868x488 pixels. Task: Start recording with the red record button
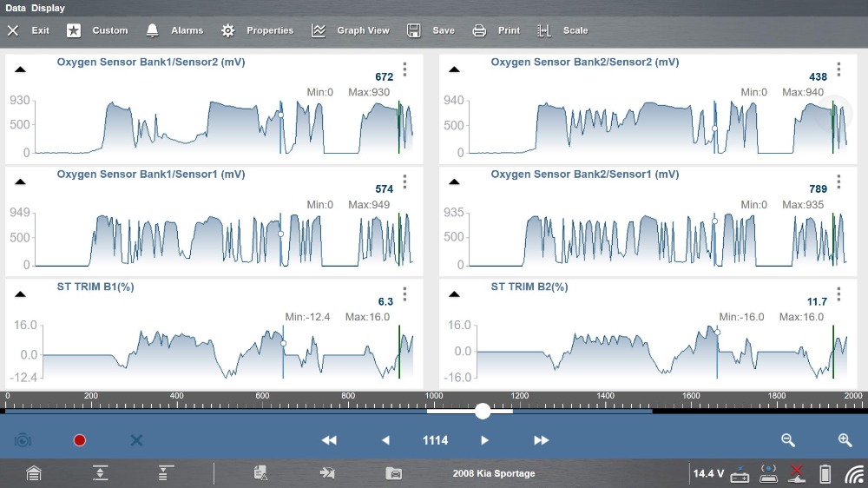tap(80, 440)
